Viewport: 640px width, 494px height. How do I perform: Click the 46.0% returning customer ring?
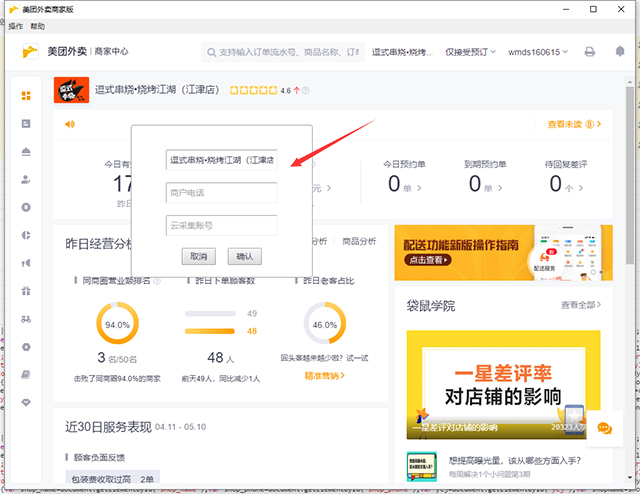pyautogui.click(x=325, y=323)
